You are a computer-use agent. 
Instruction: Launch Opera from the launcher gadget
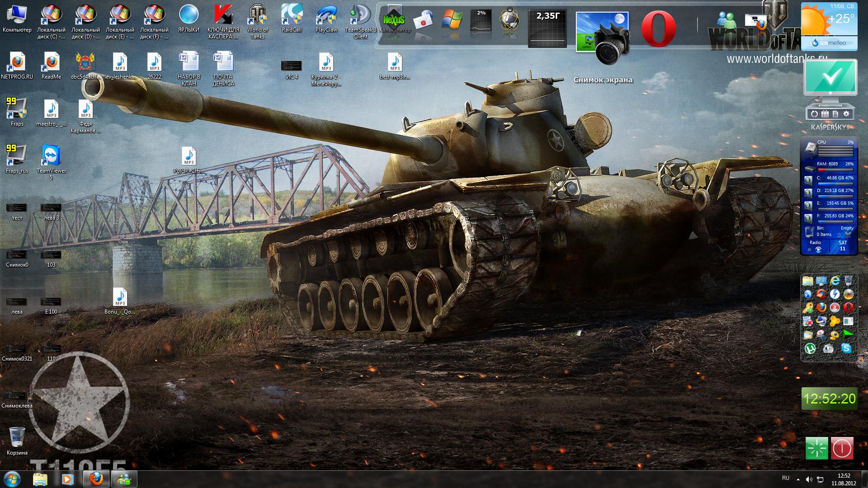(x=848, y=308)
